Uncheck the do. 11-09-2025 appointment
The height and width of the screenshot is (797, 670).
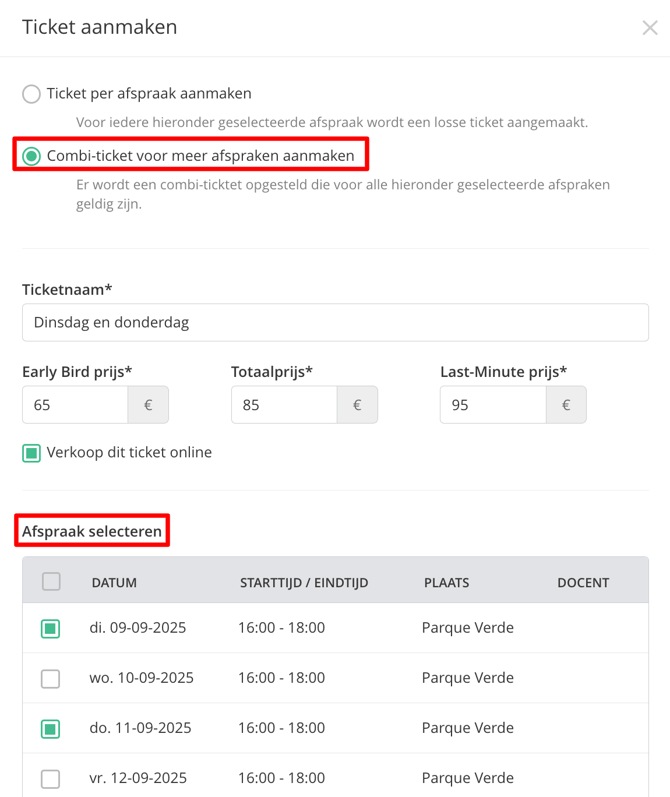pos(50,729)
